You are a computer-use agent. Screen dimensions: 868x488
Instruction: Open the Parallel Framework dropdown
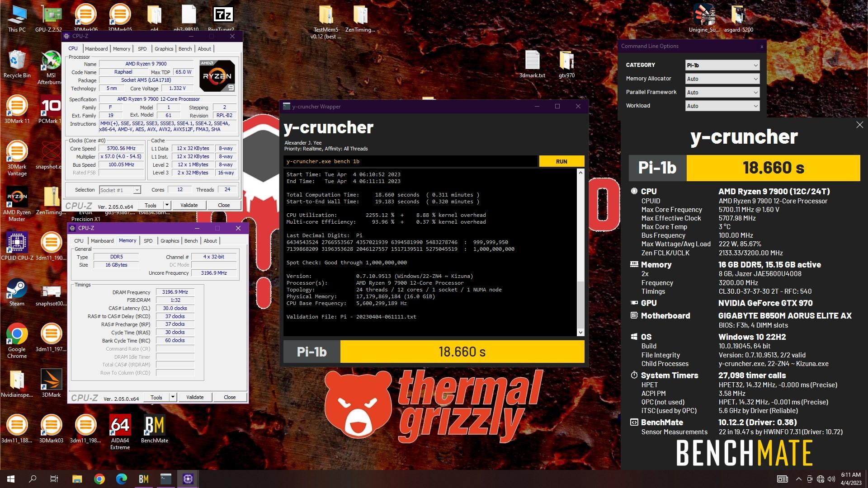pyautogui.click(x=722, y=92)
